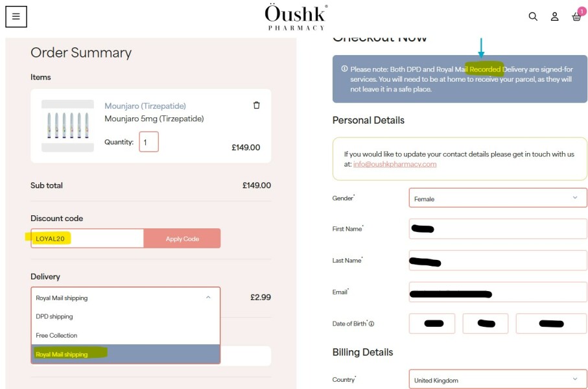Remove Mounjaro item with trash icon
Viewport: 588px width, 389px height.
click(256, 105)
